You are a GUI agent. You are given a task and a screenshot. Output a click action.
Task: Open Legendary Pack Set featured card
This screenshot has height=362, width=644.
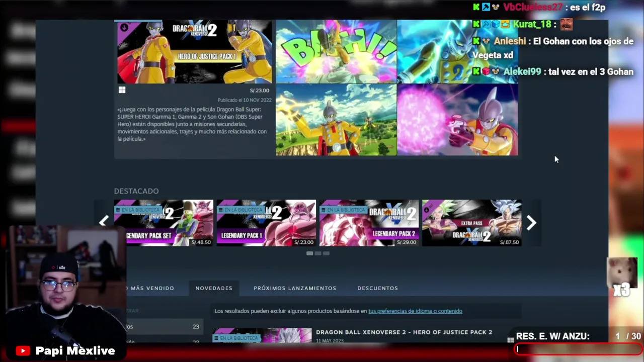(x=164, y=223)
